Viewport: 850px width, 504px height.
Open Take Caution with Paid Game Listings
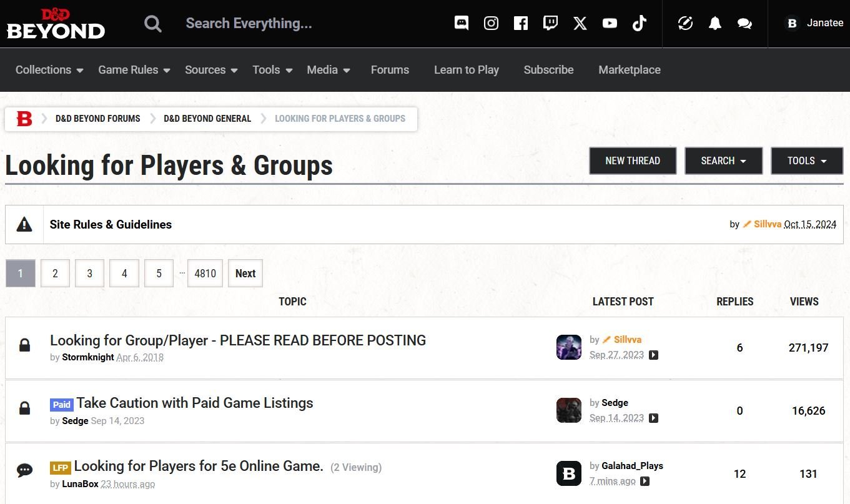195,403
